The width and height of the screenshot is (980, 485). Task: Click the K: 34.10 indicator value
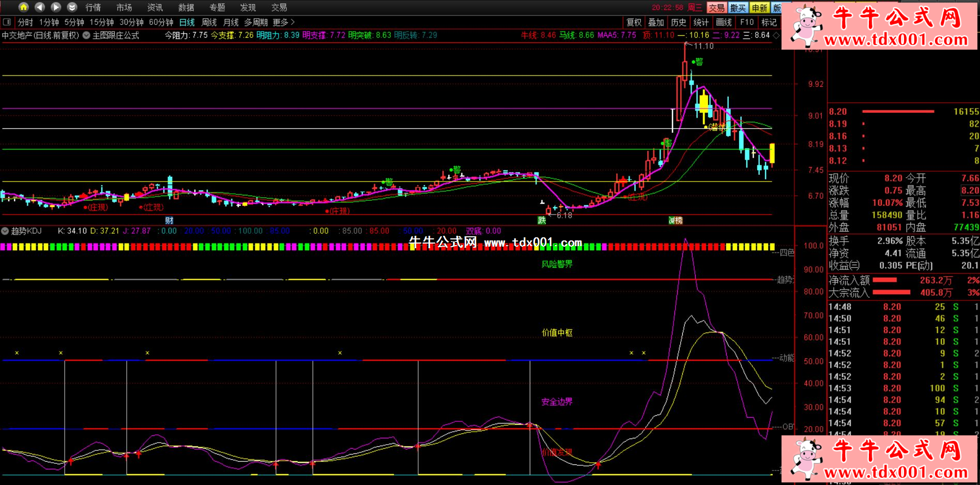click(x=72, y=231)
